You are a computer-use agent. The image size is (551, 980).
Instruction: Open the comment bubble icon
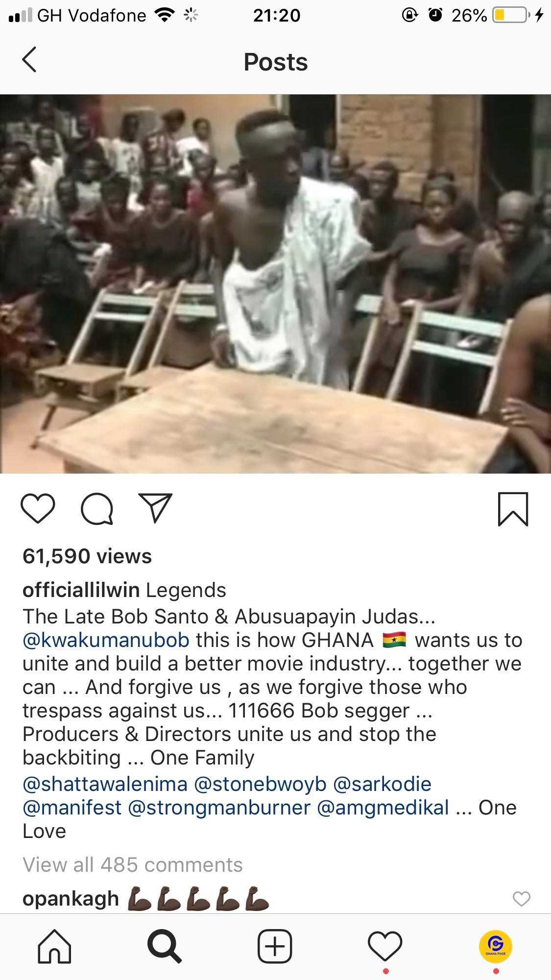click(97, 509)
